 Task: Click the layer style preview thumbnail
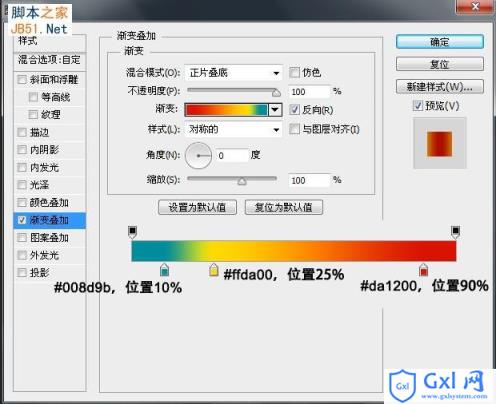coord(439,144)
